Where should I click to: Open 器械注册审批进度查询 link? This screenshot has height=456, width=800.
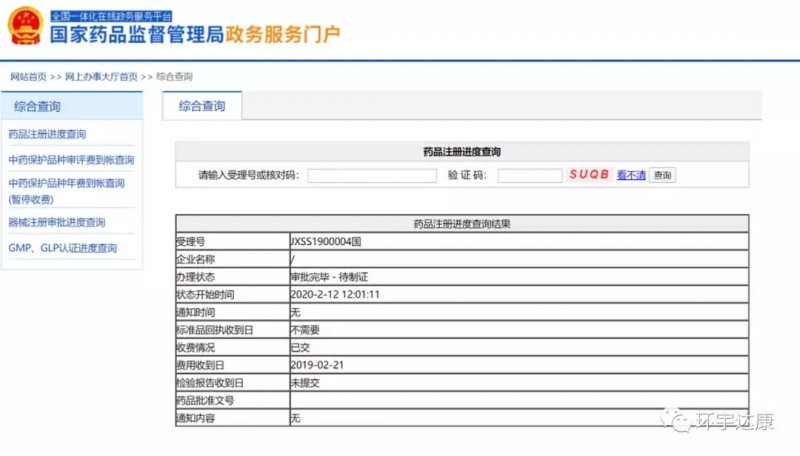(x=57, y=222)
